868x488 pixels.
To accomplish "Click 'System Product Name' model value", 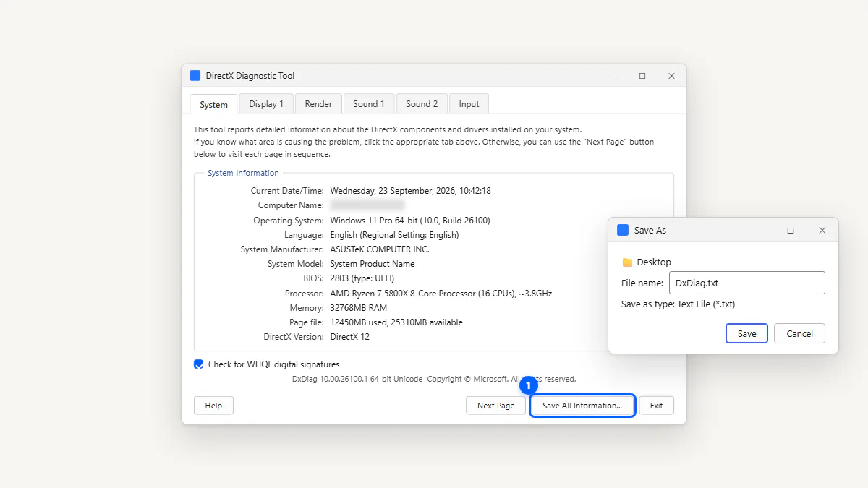I will tap(373, 264).
